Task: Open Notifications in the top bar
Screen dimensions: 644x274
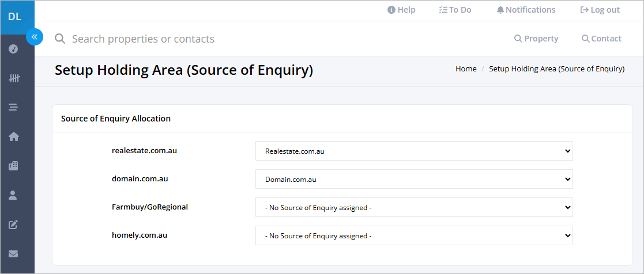Action: click(x=526, y=10)
